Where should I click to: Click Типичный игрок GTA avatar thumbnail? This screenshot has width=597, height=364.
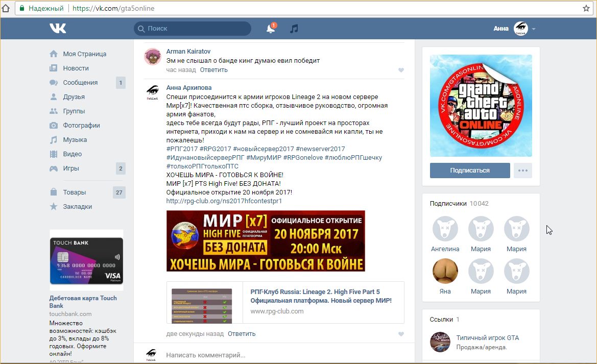click(440, 342)
